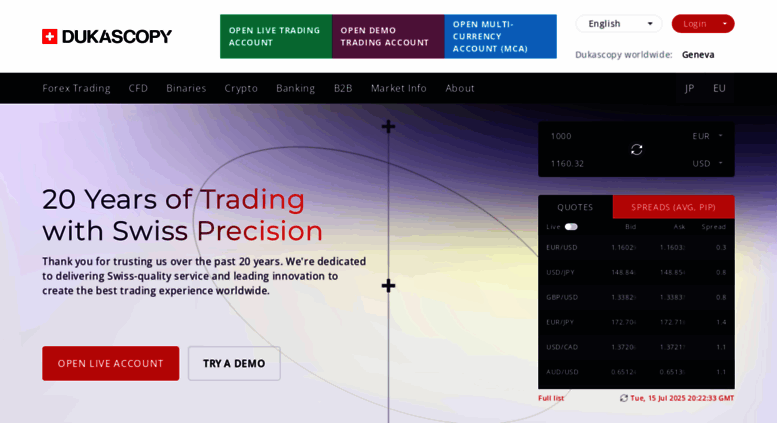The height and width of the screenshot is (423, 777).
Task: Open the Crypto menu
Action: 241,88
